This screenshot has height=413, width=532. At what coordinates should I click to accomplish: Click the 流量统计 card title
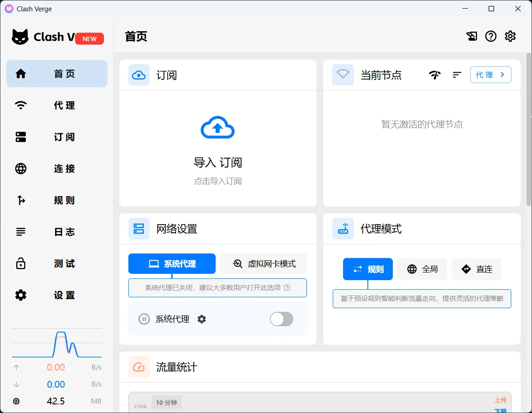[176, 367]
